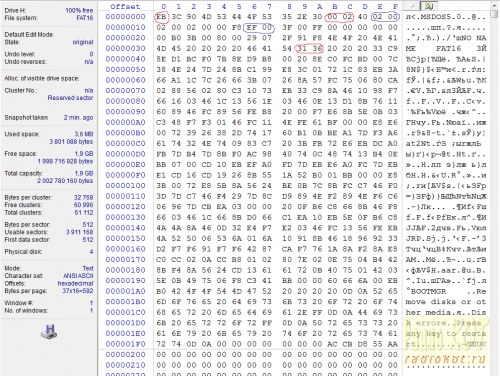Click the scrollbar up arrow

point(494,6)
